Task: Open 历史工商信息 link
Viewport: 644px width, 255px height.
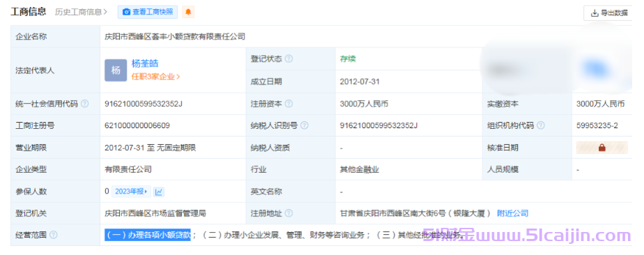Action: pos(82,13)
